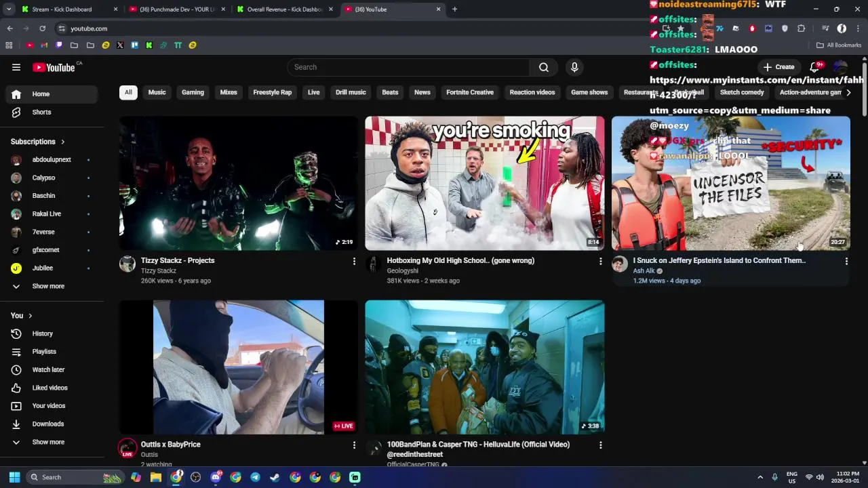868x488 pixels.
Task: Open the Gmail bookmark icon
Action: pos(44,45)
